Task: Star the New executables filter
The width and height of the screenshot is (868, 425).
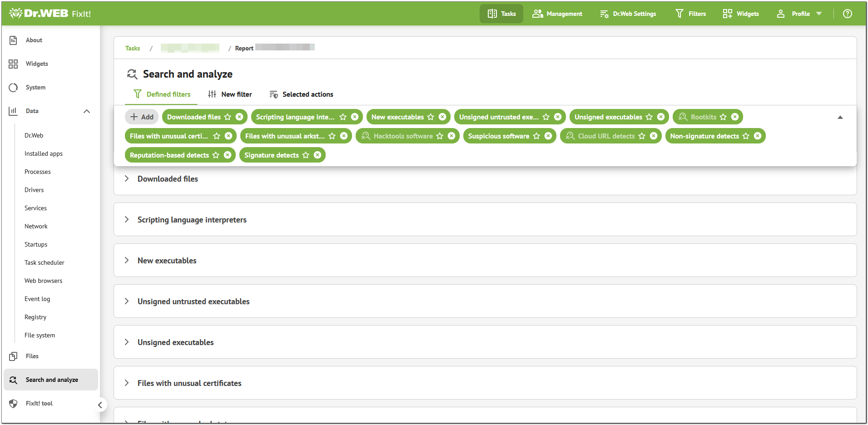Action: [431, 117]
